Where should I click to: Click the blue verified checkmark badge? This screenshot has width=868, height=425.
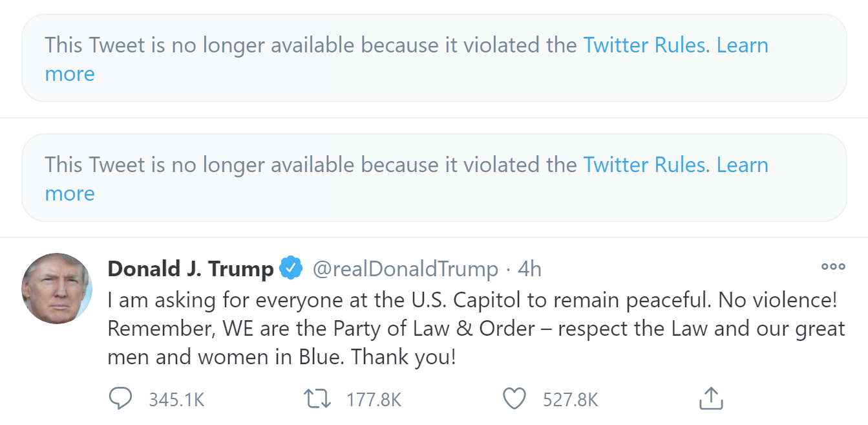tap(290, 268)
